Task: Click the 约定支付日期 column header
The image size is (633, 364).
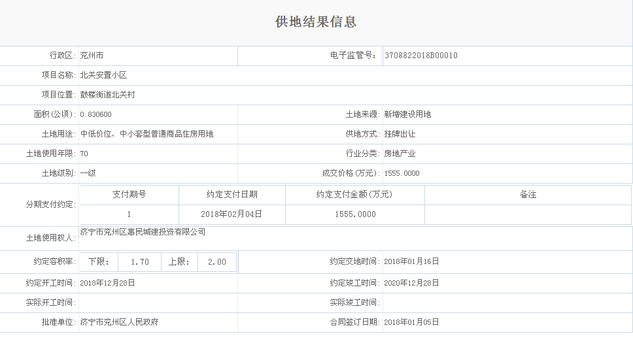Action: (231, 195)
